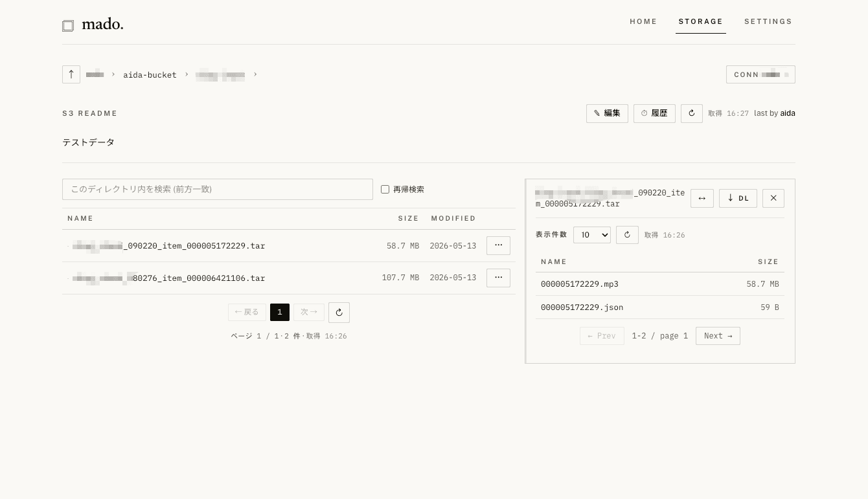Enable the 再帰検索 checkbox
The width and height of the screenshot is (868, 499).
385,189
